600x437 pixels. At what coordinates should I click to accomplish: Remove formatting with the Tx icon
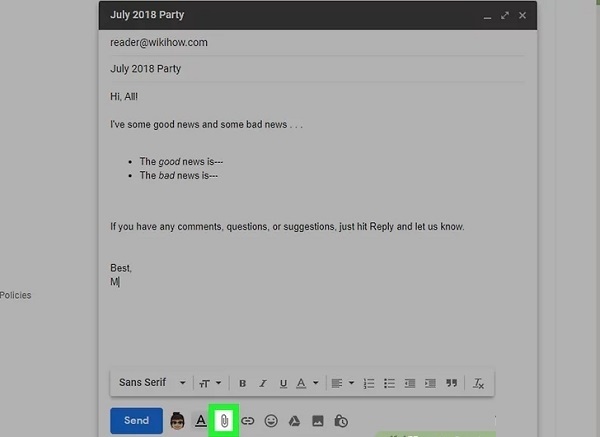click(478, 383)
